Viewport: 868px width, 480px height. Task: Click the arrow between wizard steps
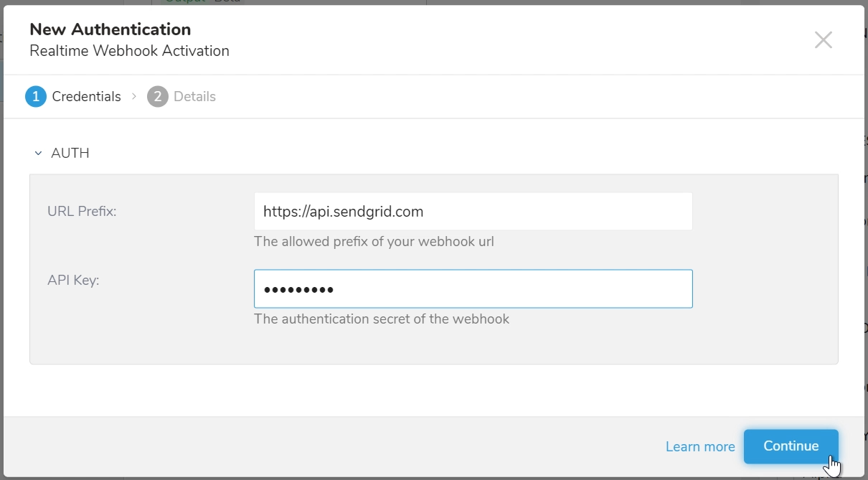point(134,96)
